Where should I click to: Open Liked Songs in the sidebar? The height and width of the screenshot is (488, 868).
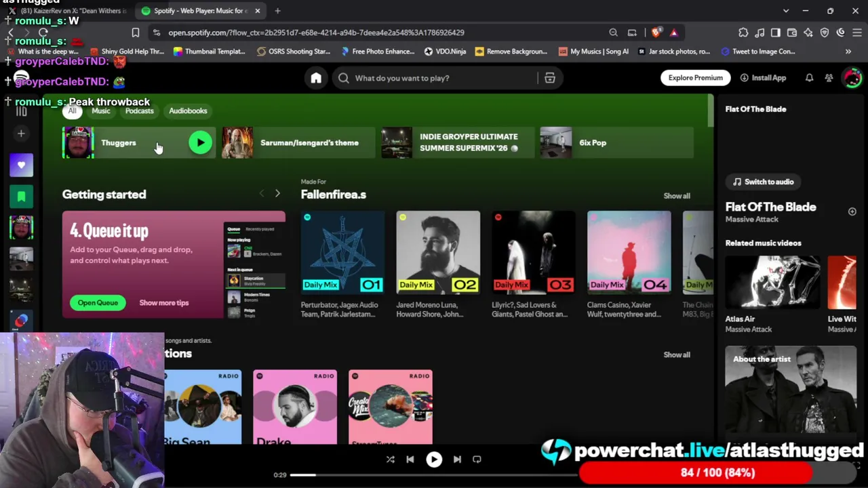[21, 165]
